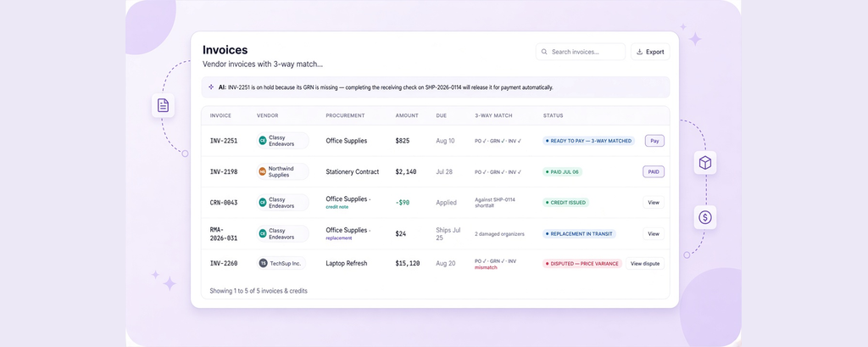Click the Pay button for INV-2251
The image size is (868, 347).
[654, 141]
